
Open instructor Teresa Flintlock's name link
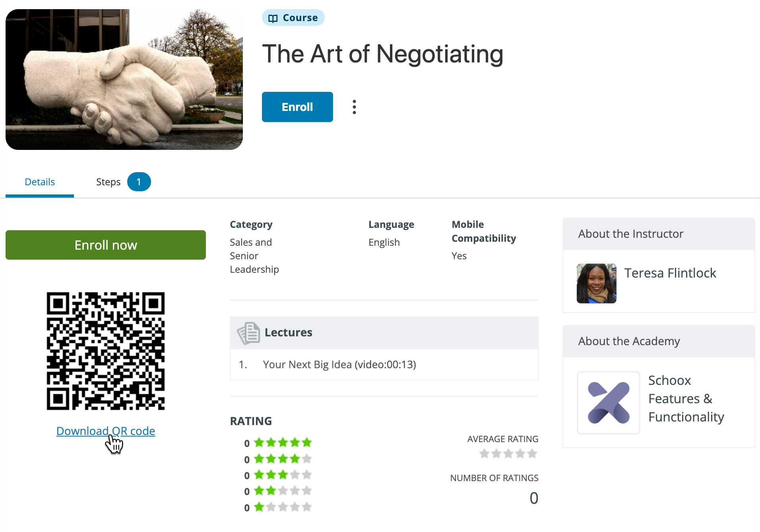tap(670, 273)
